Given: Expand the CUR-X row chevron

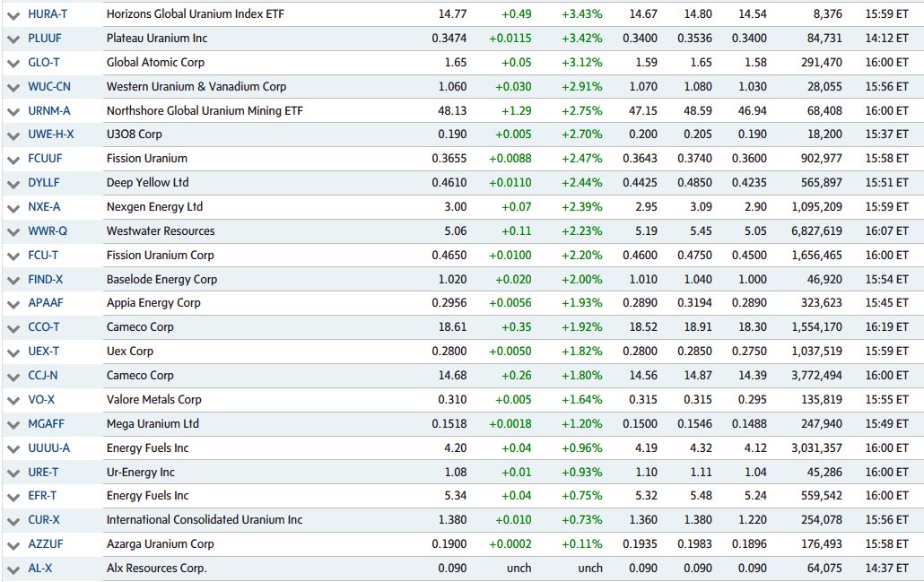Looking at the screenshot, I should (x=13, y=521).
